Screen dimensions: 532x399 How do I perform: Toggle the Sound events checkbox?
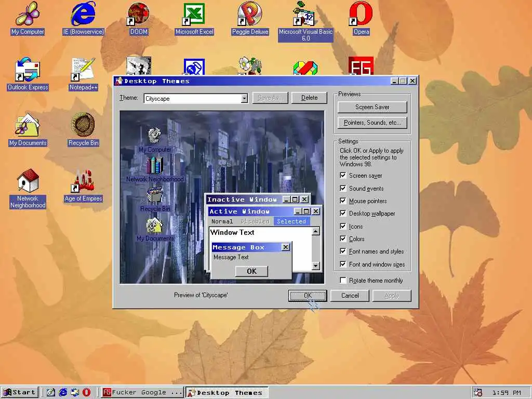pyautogui.click(x=343, y=188)
